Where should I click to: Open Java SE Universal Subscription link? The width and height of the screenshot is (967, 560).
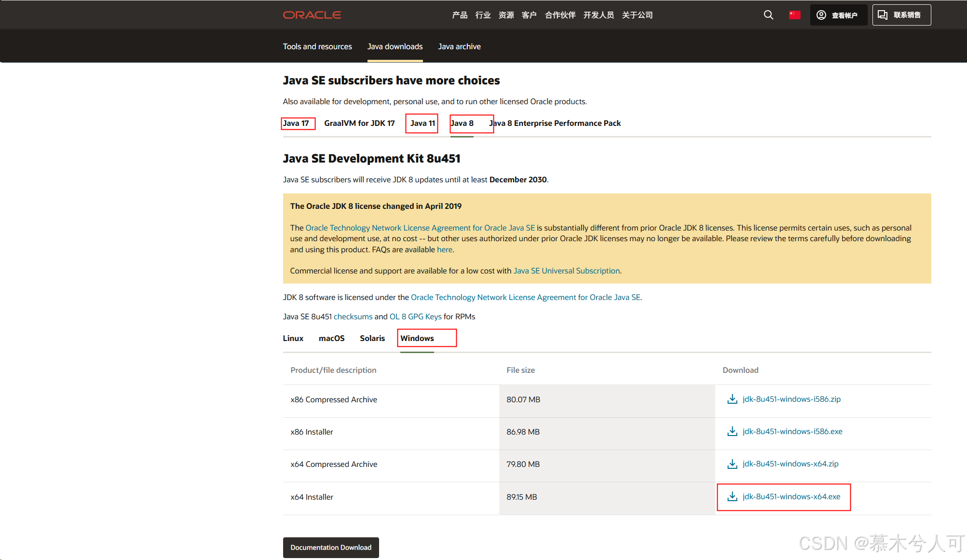(567, 271)
